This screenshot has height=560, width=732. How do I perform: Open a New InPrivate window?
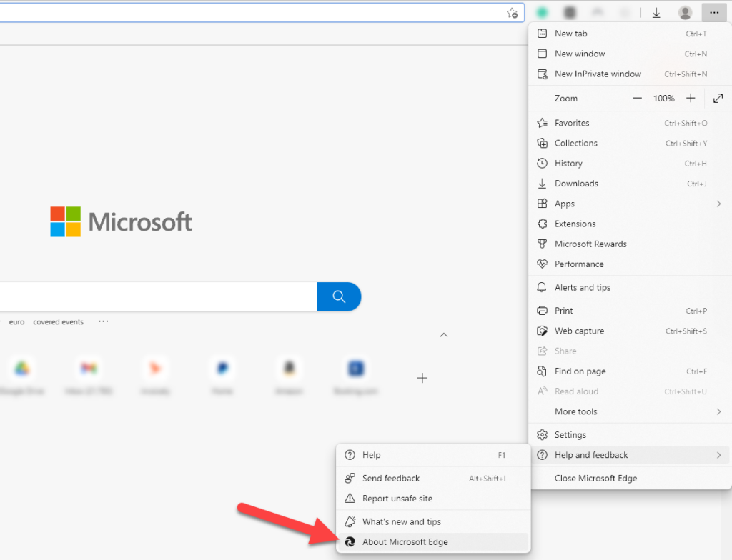pyautogui.click(x=598, y=74)
